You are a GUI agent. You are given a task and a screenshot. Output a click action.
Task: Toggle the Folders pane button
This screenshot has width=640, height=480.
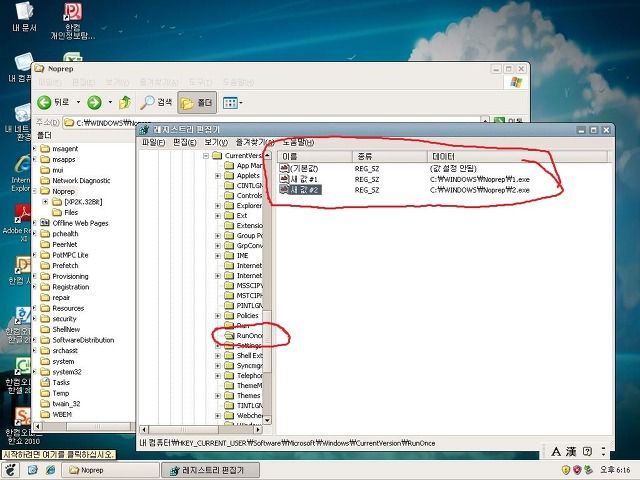(197, 102)
